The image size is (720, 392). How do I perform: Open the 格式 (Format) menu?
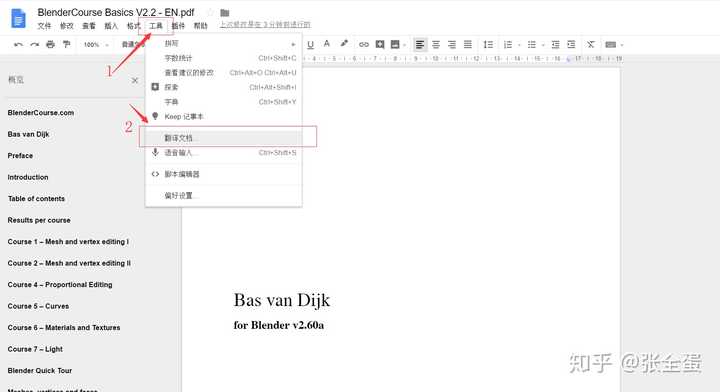(x=134, y=26)
